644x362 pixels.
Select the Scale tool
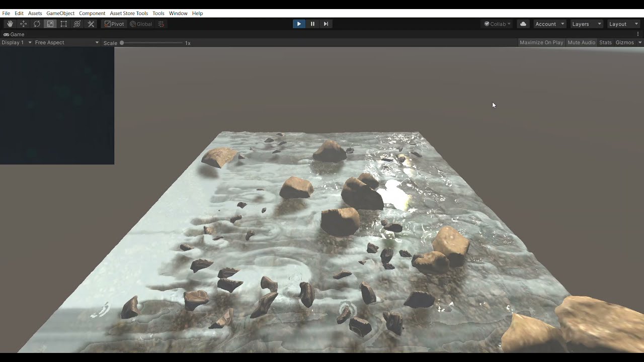point(50,24)
